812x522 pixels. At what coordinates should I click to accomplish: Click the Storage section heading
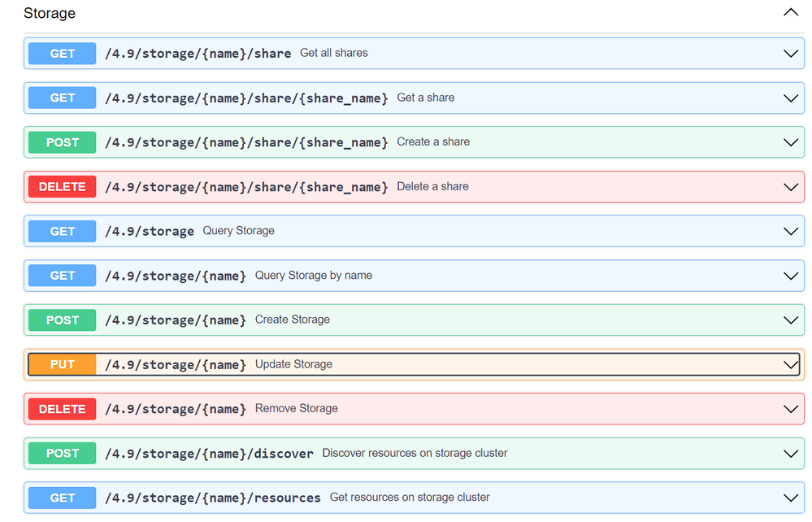tap(50, 13)
